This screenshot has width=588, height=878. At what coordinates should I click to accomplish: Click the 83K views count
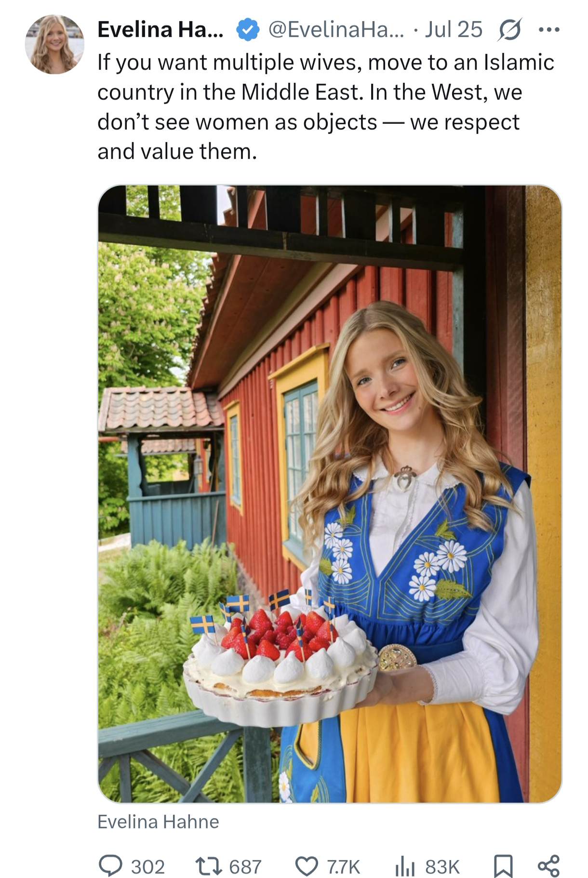coord(442,867)
